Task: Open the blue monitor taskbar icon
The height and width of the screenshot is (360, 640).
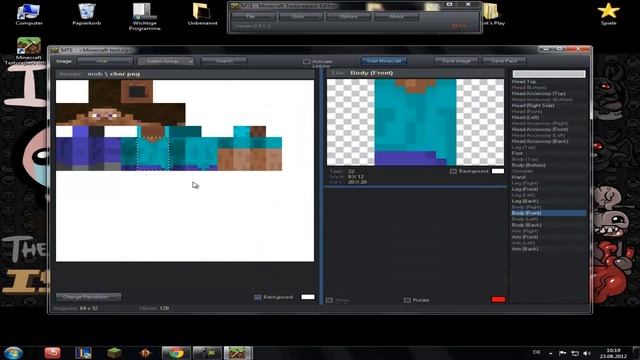Action: (x=83, y=353)
